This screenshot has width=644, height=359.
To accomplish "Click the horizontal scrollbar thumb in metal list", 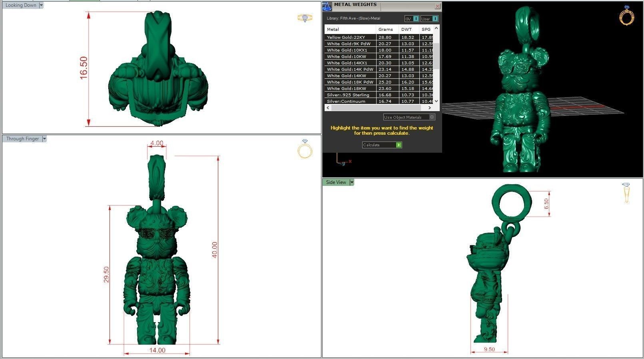I will coord(376,108).
